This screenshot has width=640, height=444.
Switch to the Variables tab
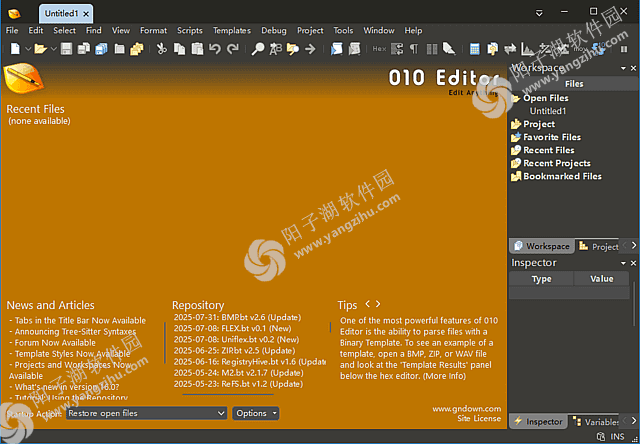[596, 422]
